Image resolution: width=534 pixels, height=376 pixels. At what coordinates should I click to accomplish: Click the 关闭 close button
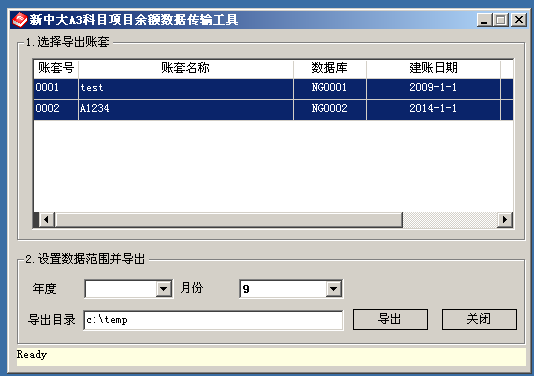(479, 319)
